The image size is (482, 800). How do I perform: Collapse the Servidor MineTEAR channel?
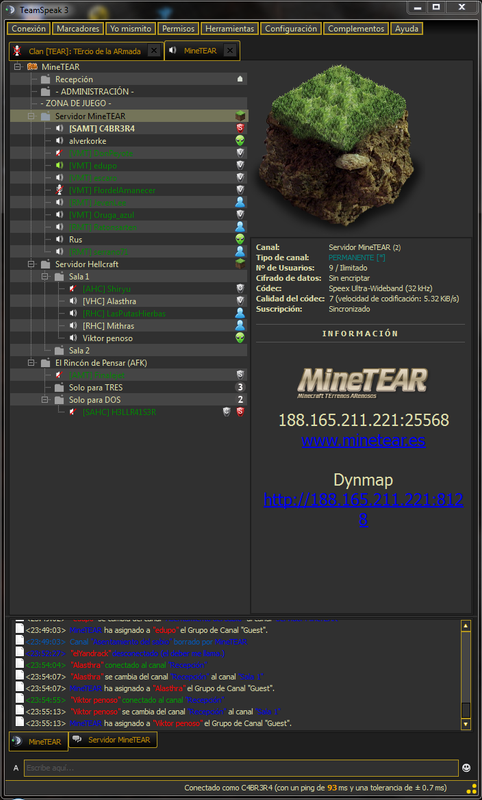[32, 116]
